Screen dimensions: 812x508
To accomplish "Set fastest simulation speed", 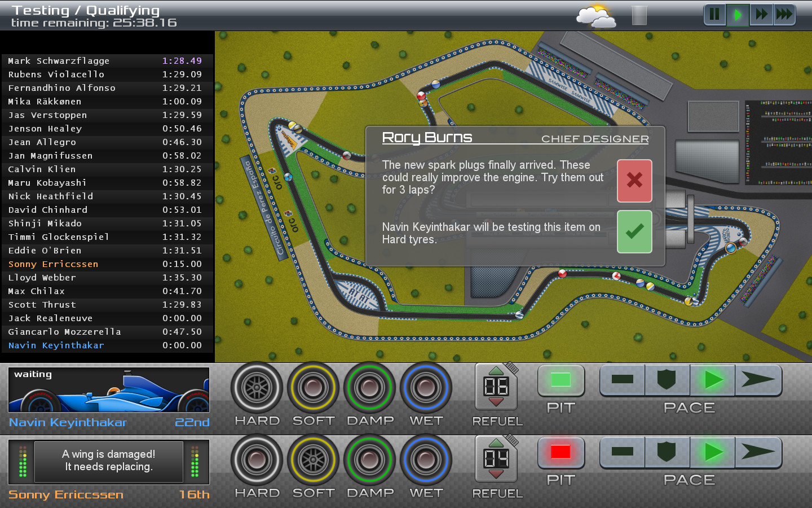I will click(x=785, y=15).
